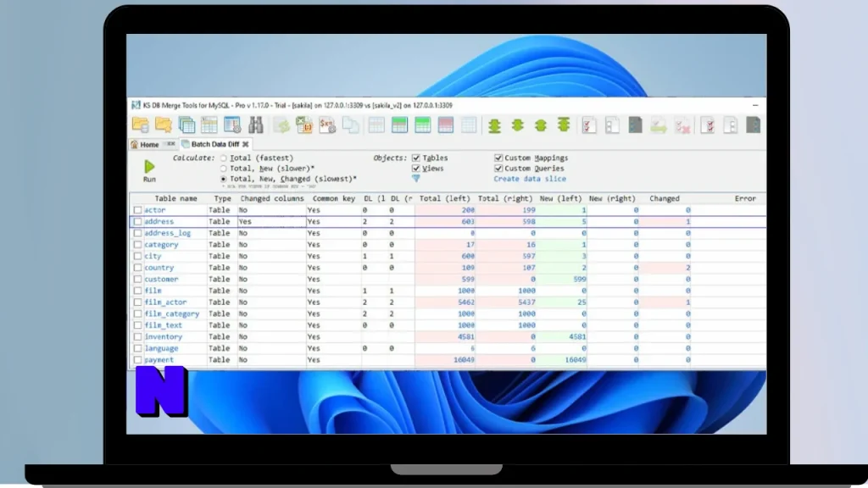Screen dimensions: 868x488
Task: Check the inventory row checkbox
Action: [138, 337]
